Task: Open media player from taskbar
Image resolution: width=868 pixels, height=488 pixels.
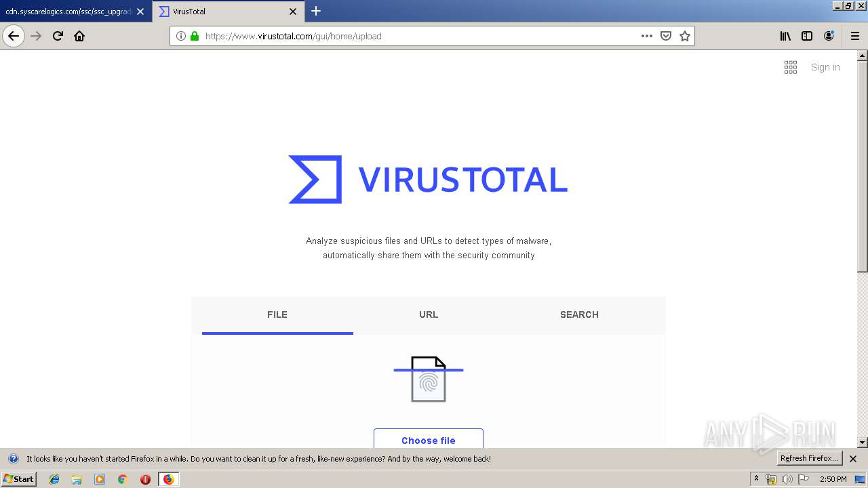Action: pos(100,479)
